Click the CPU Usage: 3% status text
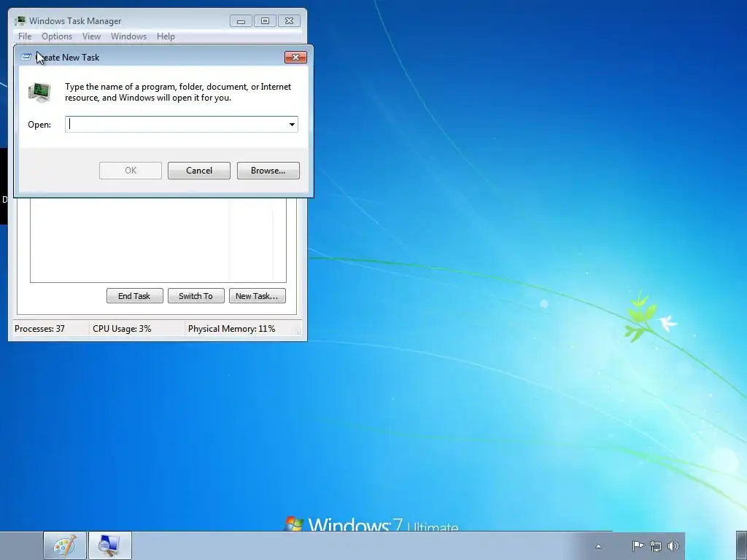Image resolution: width=747 pixels, height=560 pixels. click(x=122, y=329)
